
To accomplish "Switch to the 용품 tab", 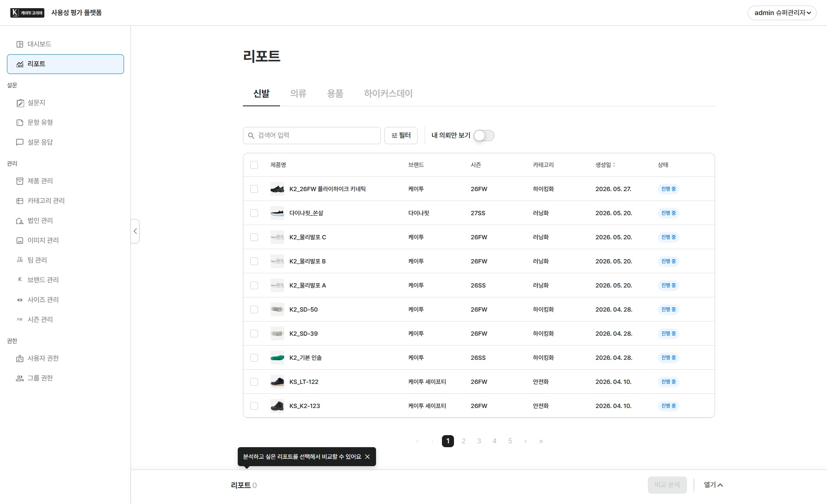I will click(x=335, y=93).
